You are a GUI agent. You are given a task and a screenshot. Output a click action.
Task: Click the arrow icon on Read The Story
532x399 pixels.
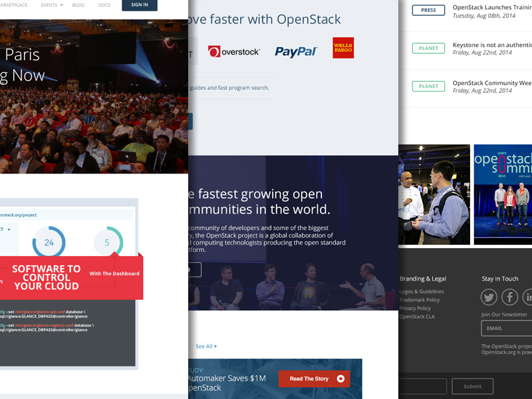point(340,378)
